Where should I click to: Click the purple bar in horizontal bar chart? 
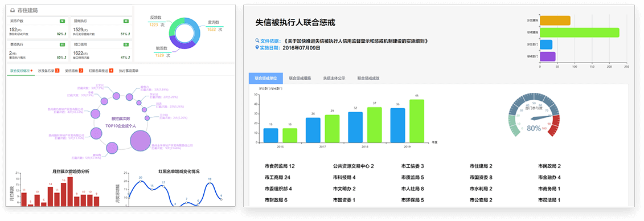point(547,56)
